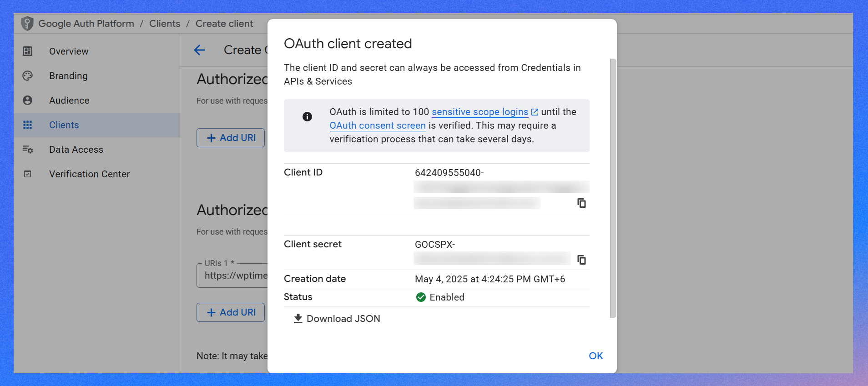Click the Create client breadcrumb
Viewport: 868px width, 386px height.
[224, 24]
